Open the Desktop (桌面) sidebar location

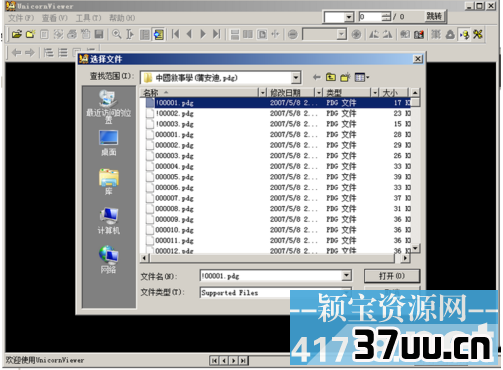pos(109,143)
